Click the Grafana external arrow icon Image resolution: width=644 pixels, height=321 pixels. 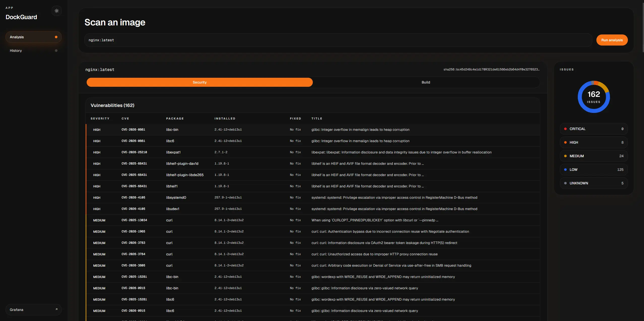click(x=56, y=309)
